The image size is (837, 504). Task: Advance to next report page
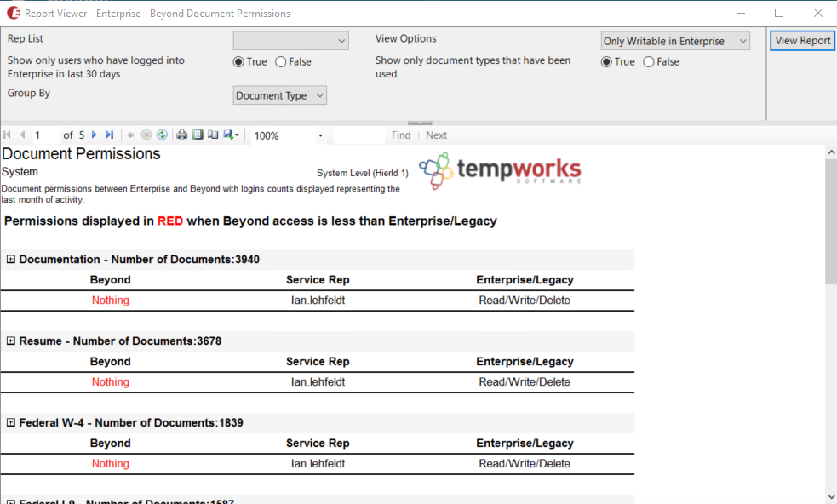(94, 135)
